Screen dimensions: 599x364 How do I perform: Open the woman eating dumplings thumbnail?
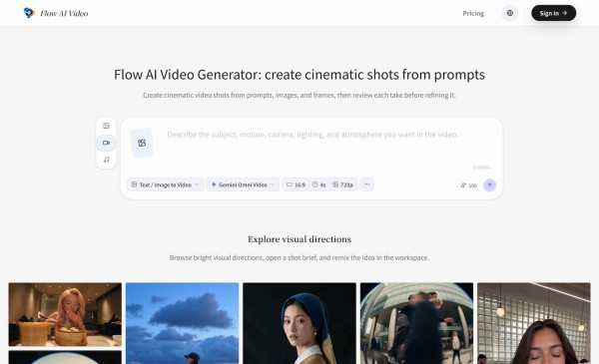click(65, 314)
